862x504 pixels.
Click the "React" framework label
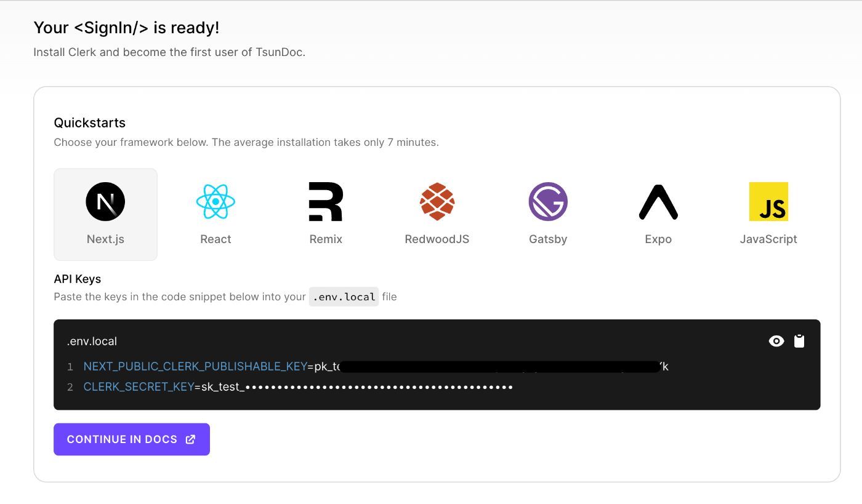[216, 239]
